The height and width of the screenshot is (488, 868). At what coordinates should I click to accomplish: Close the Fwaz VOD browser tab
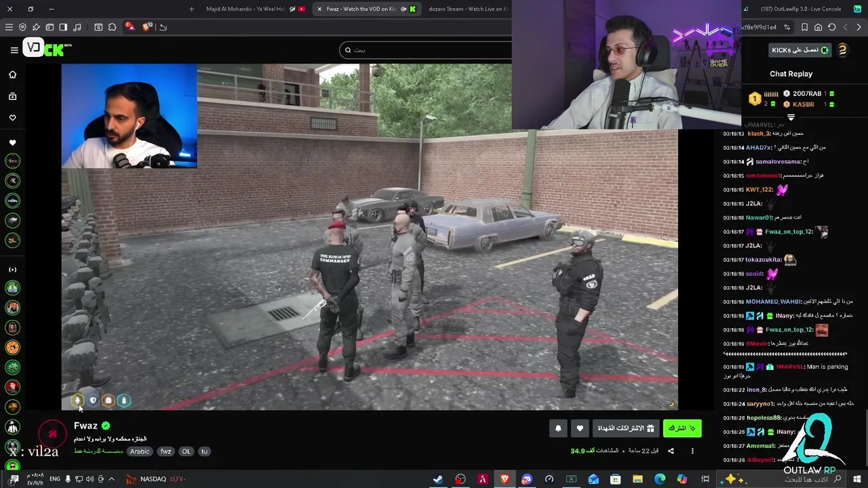pyautogui.click(x=319, y=9)
